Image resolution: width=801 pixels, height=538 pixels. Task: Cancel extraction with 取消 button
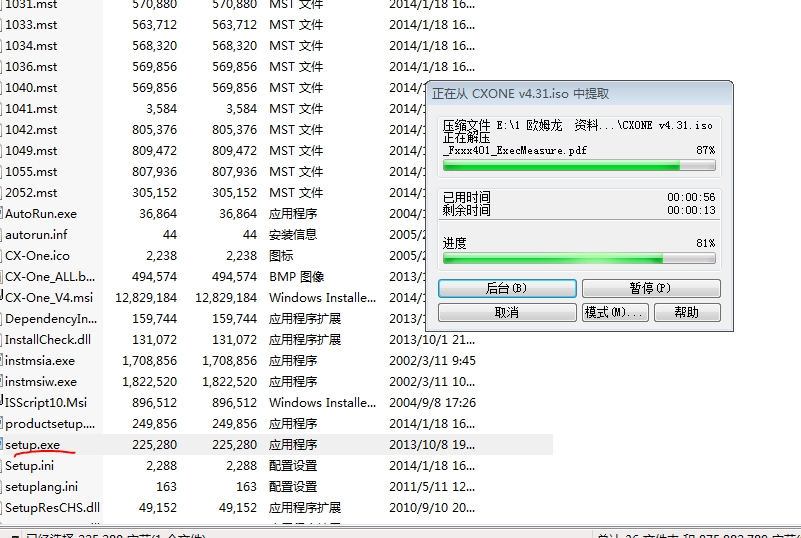tap(507, 312)
